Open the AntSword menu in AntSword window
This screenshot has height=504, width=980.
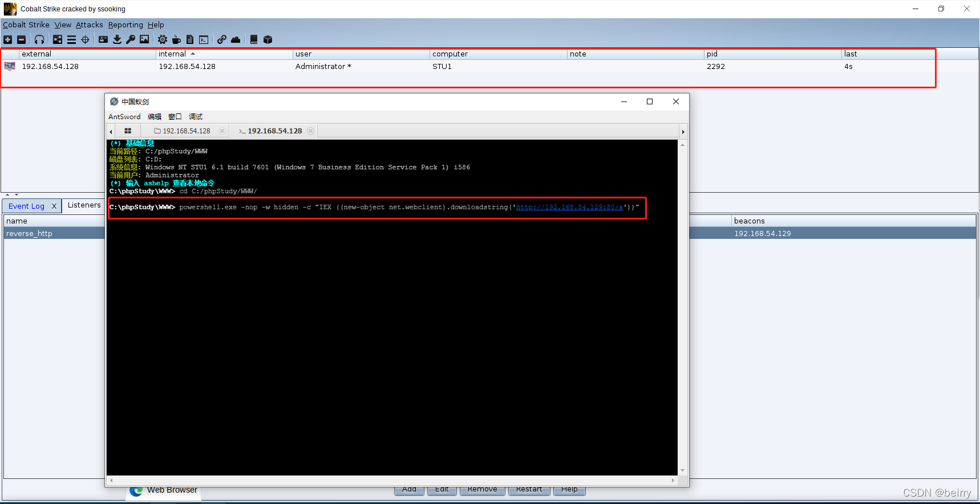124,117
